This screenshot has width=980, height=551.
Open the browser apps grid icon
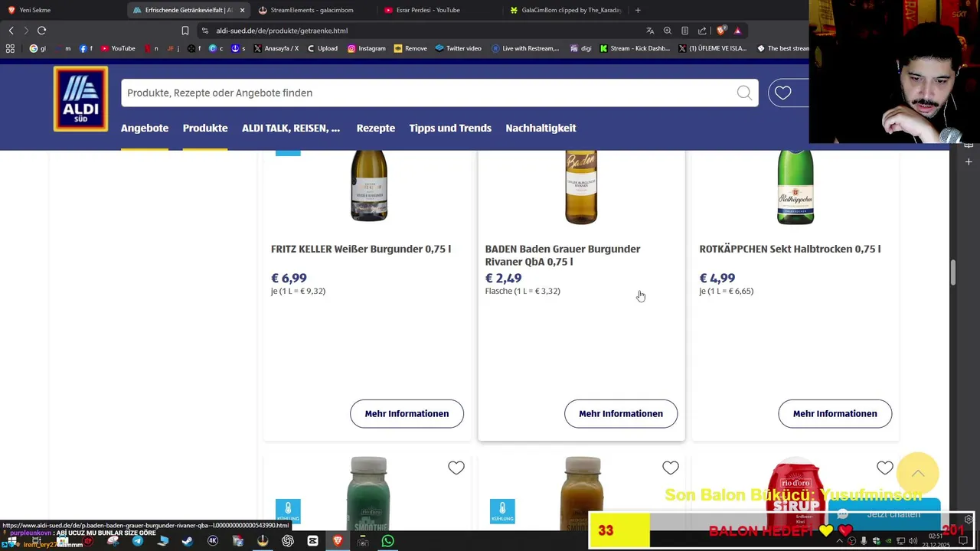(x=10, y=48)
